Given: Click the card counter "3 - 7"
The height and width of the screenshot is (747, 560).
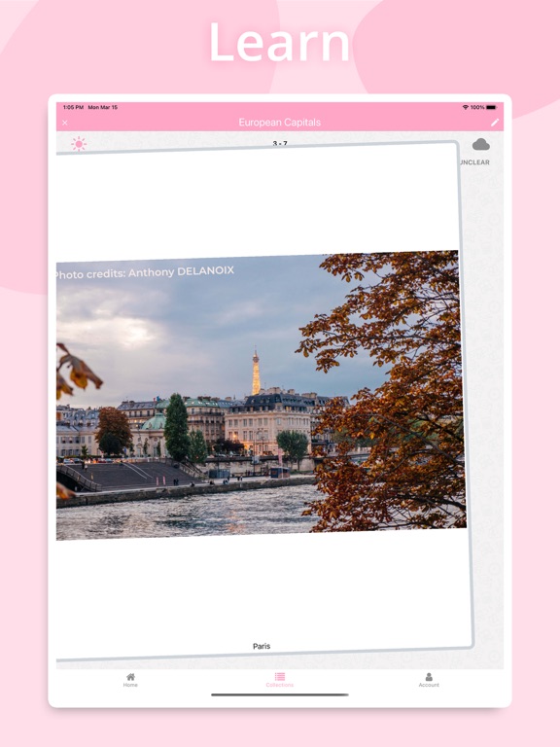Looking at the screenshot, I should [280, 143].
